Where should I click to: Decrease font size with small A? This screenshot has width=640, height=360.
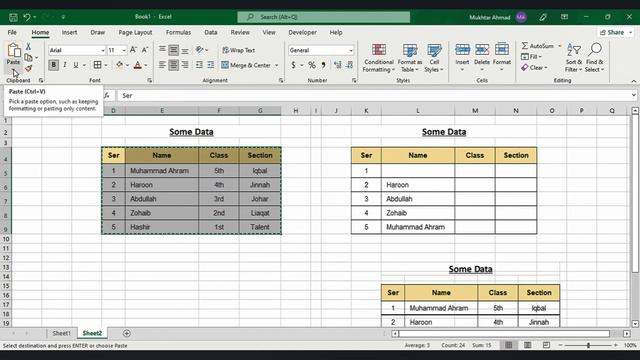coord(144,50)
